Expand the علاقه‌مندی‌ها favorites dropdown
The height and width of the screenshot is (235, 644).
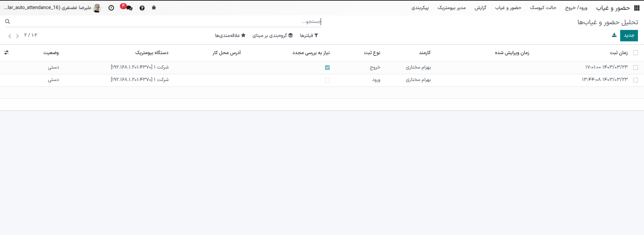pyautogui.click(x=230, y=35)
